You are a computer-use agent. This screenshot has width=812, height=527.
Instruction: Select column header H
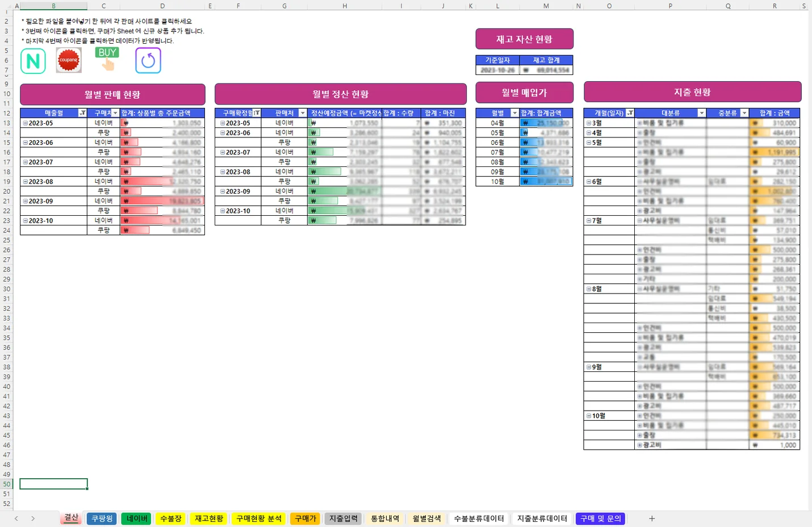tap(344, 6)
